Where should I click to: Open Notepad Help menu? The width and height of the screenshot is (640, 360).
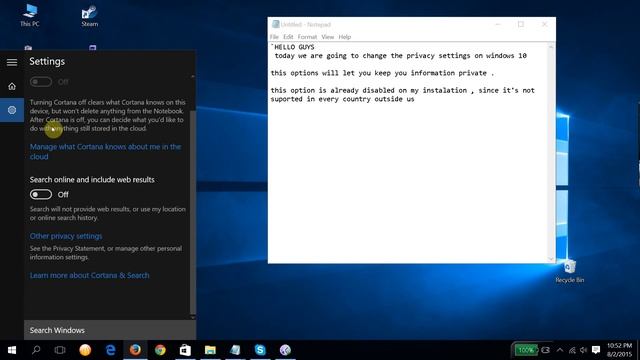point(344,37)
